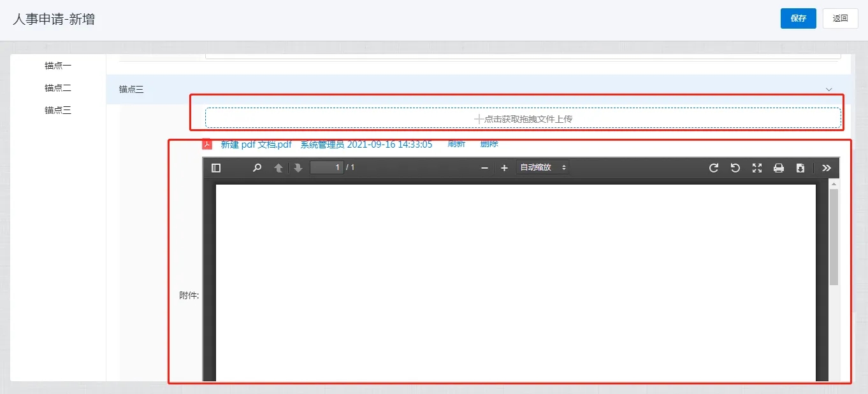The width and height of the screenshot is (868, 394).
Task: Zoom out with the minus icon
Action: [x=484, y=168]
